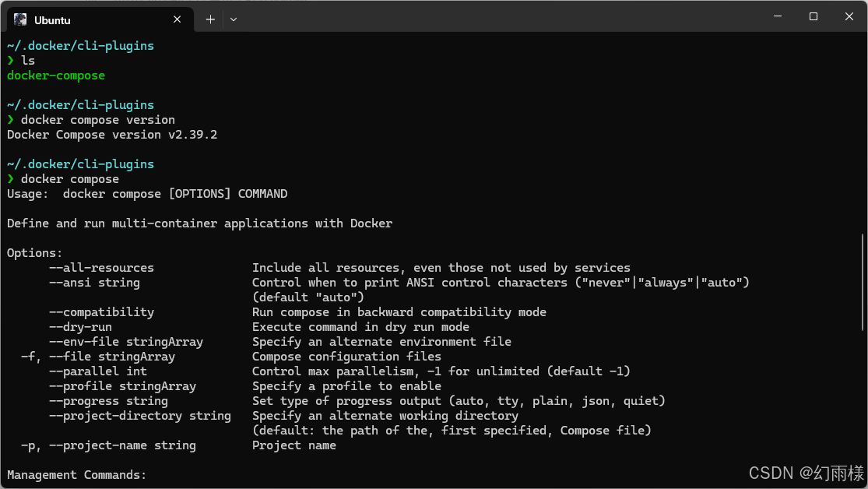Click the 'docker compose version' command text
This screenshot has height=489, width=868.
tap(98, 120)
